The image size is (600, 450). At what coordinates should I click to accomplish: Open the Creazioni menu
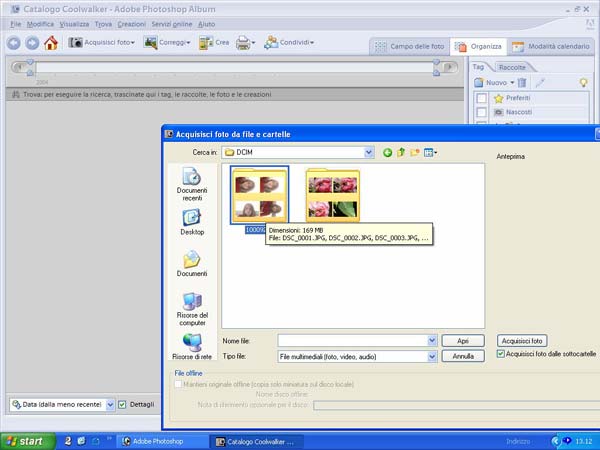pyautogui.click(x=132, y=24)
